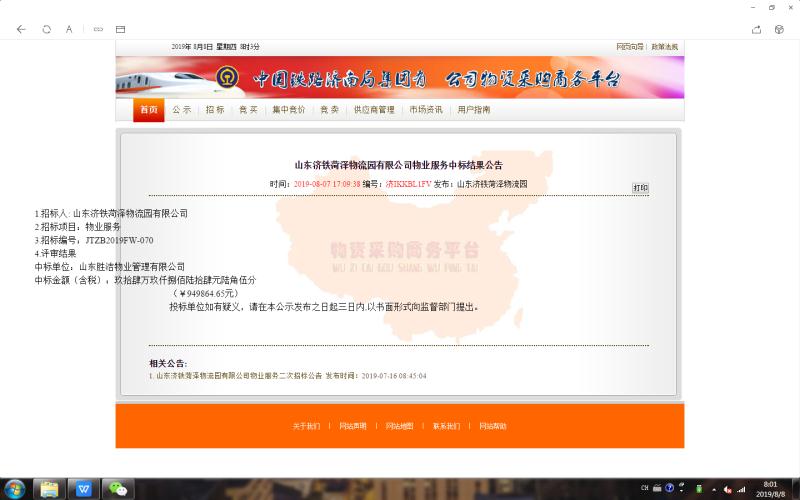Open the 集中竞价 menu item
The height and width of the screenshot is (500, 800).
(x=288, y=110)
